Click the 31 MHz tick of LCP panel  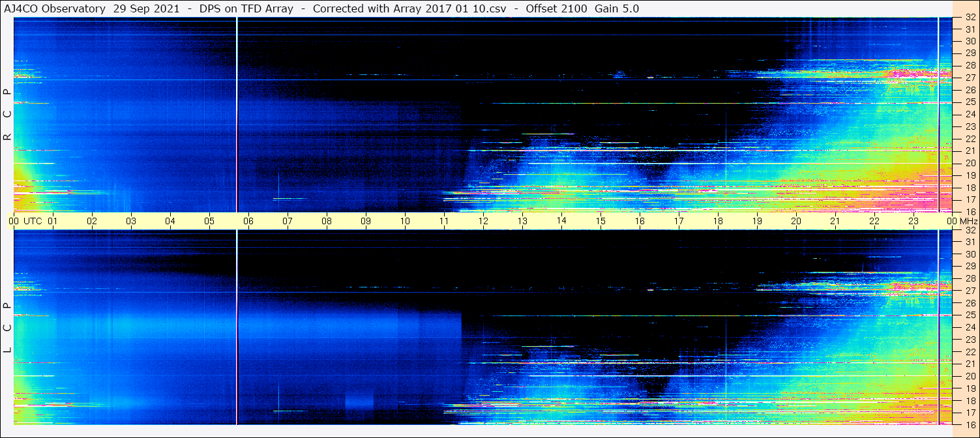(x=970, y=242)
